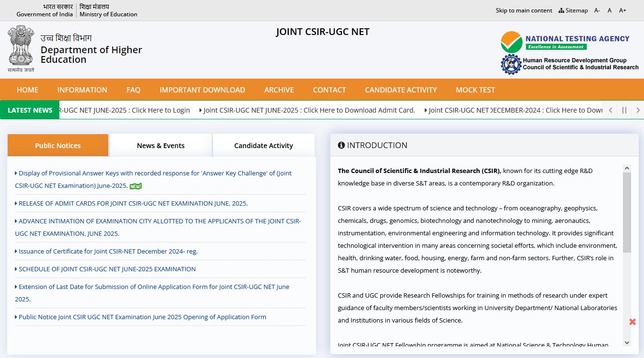
Task: Open CANDIDATE ACTIVITY menu
Action: [x=401, y=90]
